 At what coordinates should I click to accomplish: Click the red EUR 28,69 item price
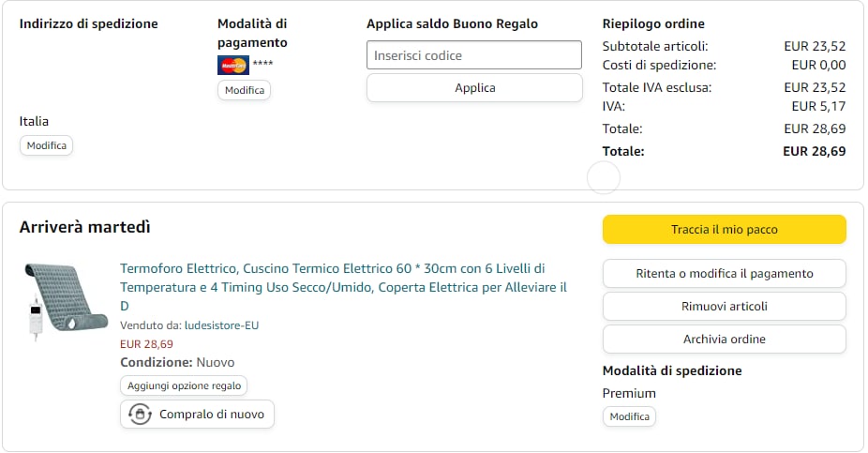(146, 344)
